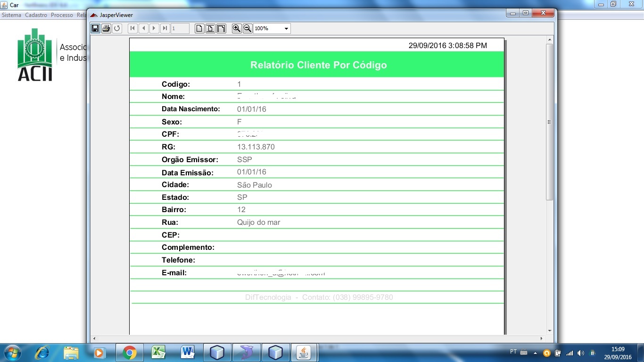
Task: Zoom out with the magnifier minus icon
Action: pos(248,28)
